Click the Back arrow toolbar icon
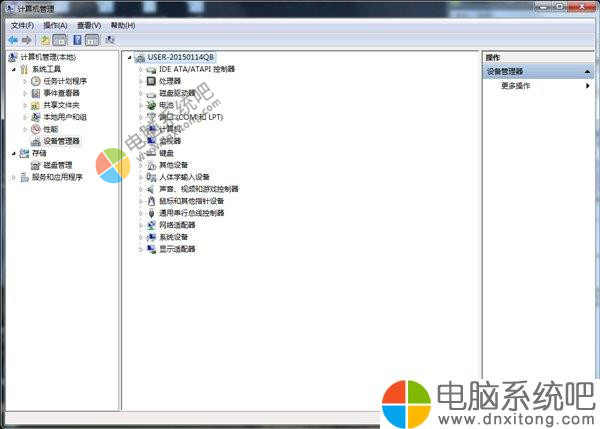The height and width of the screenshot is (429, 600). point(13,40)
